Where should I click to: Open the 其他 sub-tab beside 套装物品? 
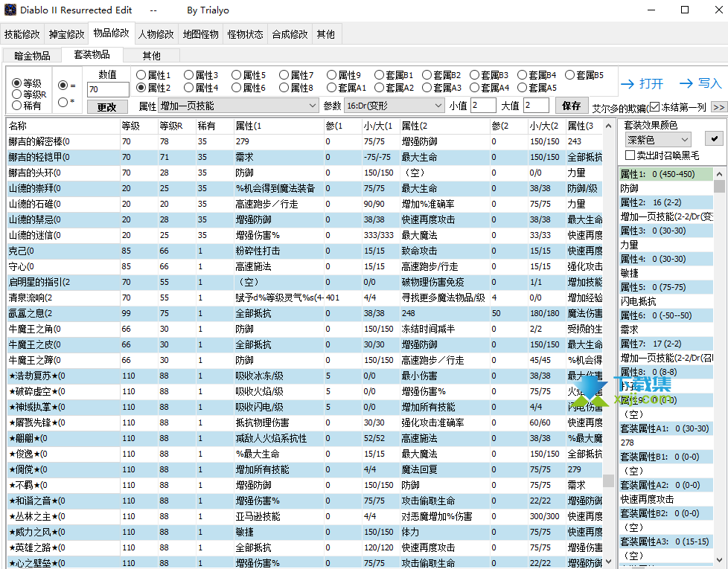click(x=151, y=56)
